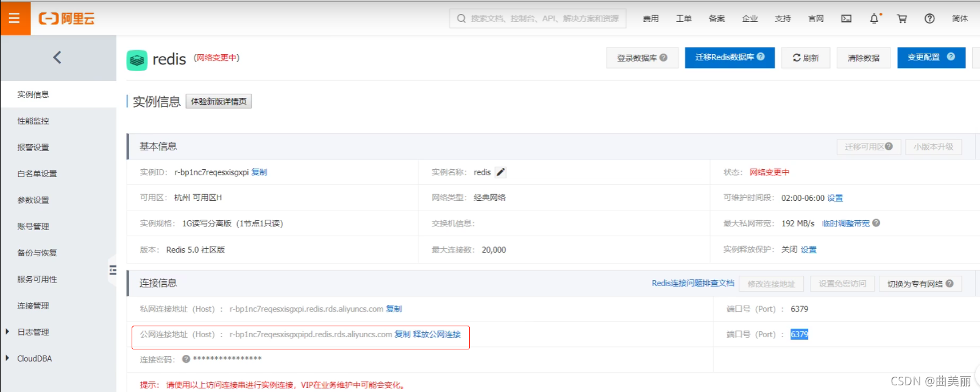Open CloudDBA in sidebar
The image size is (980, 392).
point(35,359)
